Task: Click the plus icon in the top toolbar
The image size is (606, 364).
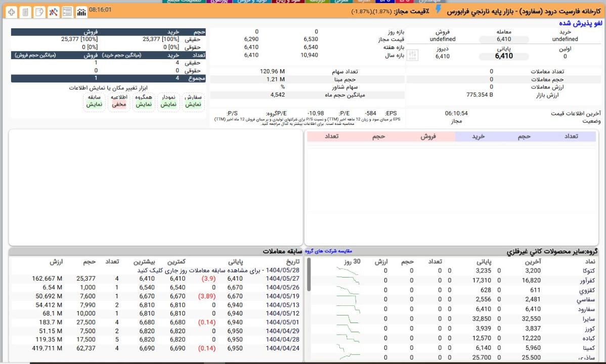Action: point(11,12)
